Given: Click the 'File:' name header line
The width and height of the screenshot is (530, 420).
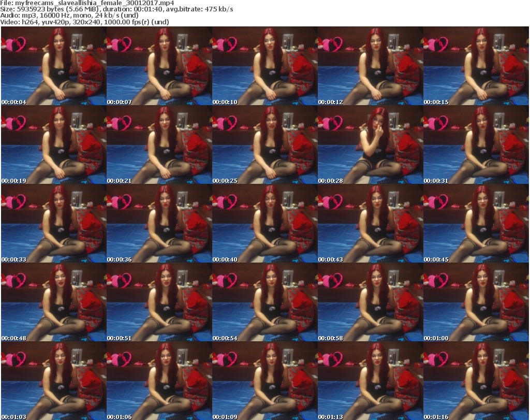Looking at the screenshot, I should (87, 3).
